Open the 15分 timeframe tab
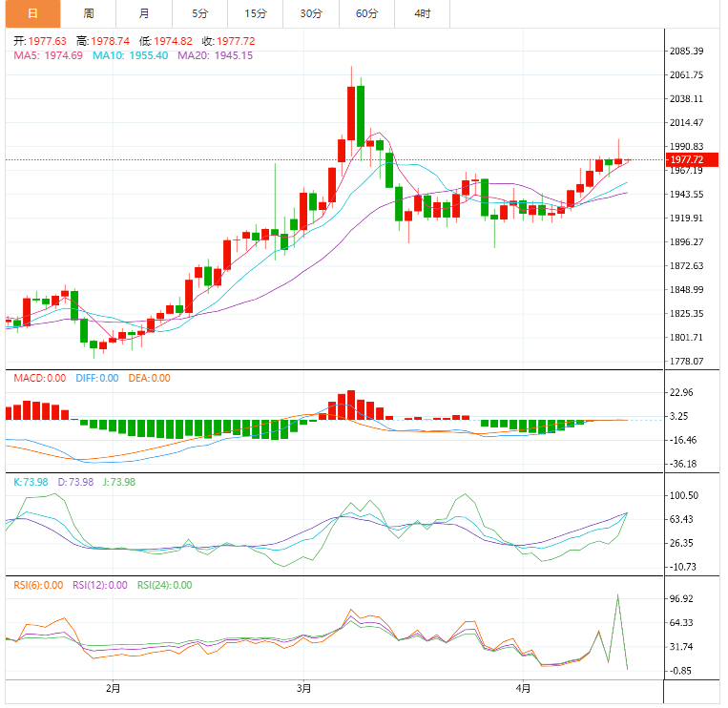 pyautogui.click(x=256, y=13)
